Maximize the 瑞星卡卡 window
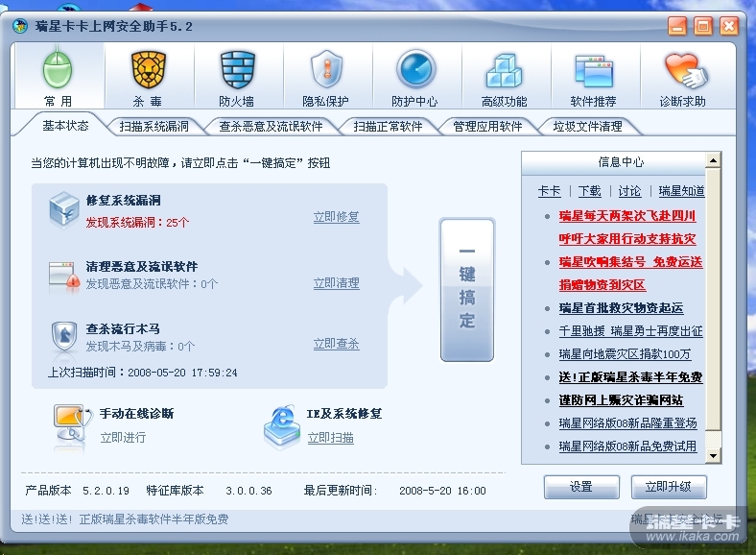756x555 pixels. coord(703,26)
